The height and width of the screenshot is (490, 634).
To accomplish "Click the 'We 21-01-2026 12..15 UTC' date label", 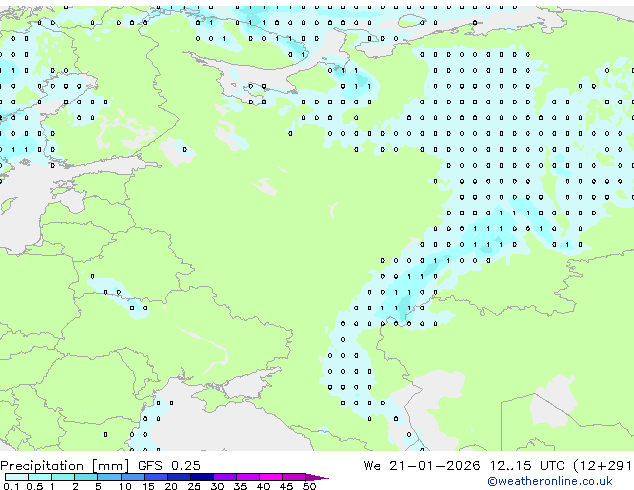I will coord(464,466).
